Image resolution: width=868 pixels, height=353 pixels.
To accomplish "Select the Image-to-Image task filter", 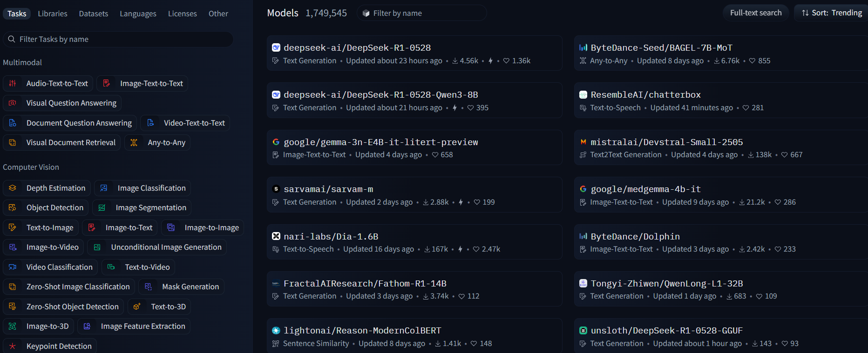I will pyautogui.click(x=203, y=227).
